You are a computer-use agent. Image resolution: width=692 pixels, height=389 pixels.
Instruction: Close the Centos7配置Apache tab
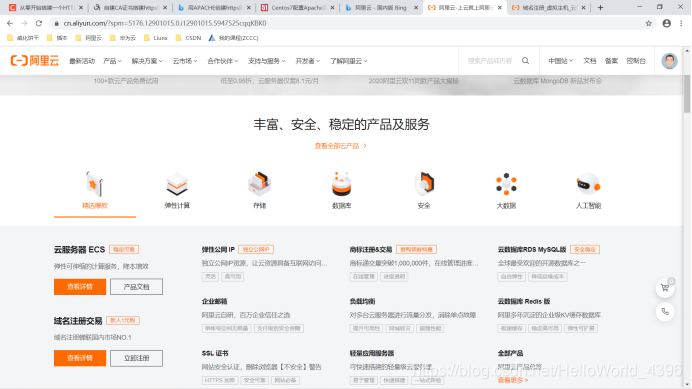[x=332, y=8]
